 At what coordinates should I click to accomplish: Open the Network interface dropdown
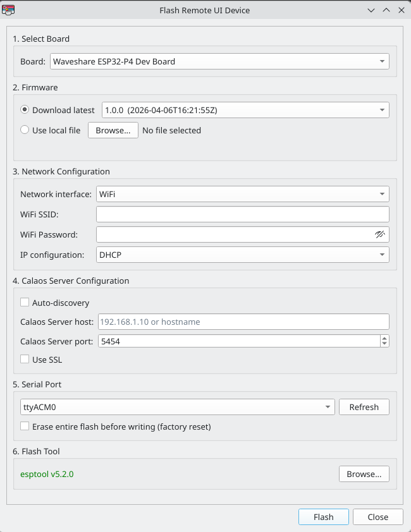(242, 194)
